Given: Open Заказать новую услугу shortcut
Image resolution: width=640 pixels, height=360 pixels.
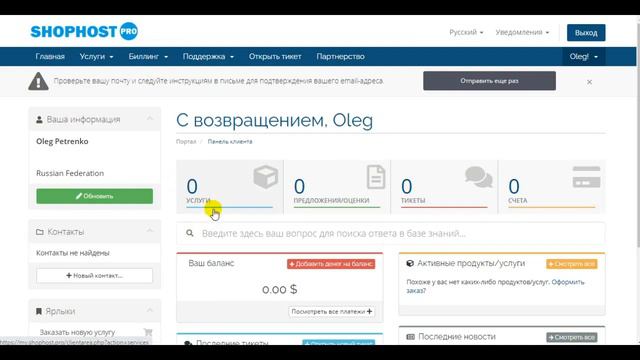Looking at the screenshot, I should click(x=77, y=332).
